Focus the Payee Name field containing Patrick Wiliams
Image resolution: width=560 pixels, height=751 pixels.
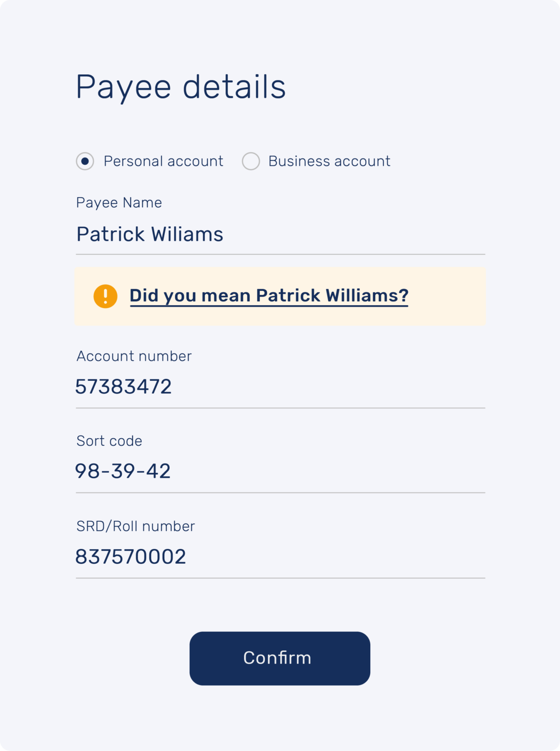tap(150, 235)
